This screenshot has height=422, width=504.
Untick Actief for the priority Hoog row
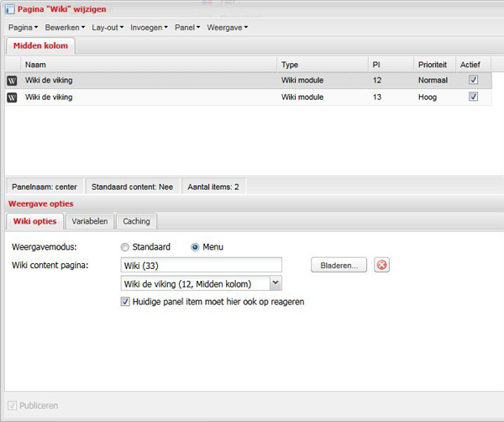(x=474, y=98)
